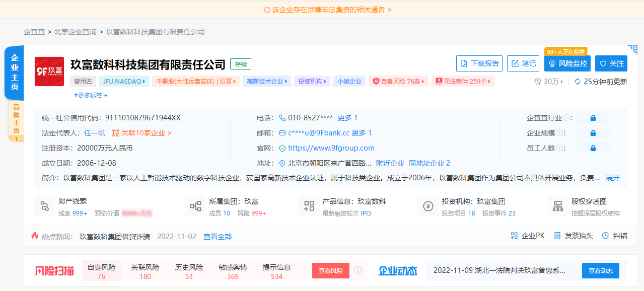Expand the 司法案件 259个 tag

click(462, 81)
